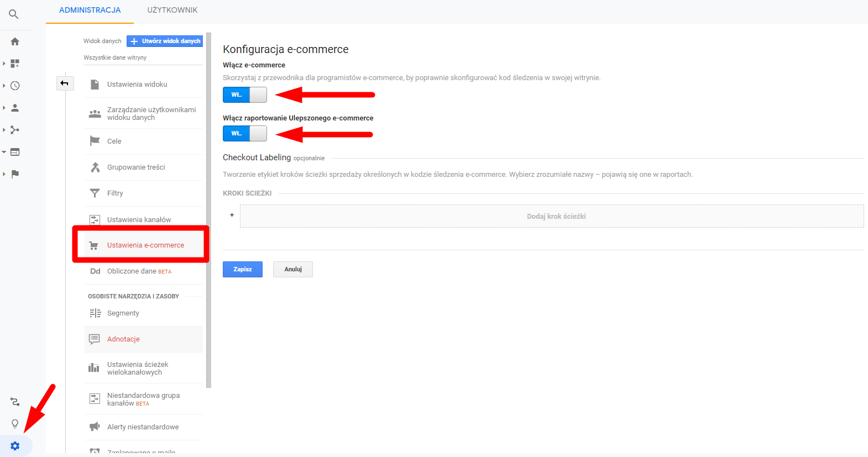Expand the Customization section arrow
The height and width of the screenshot is (457, 868).
[x=4, y=64]
